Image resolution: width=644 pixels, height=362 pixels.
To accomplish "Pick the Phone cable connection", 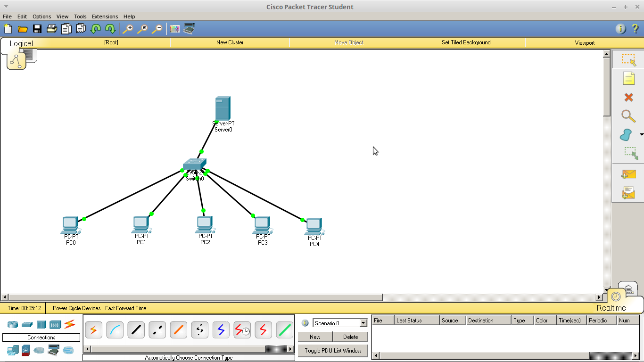I will [x=199, y=330].
